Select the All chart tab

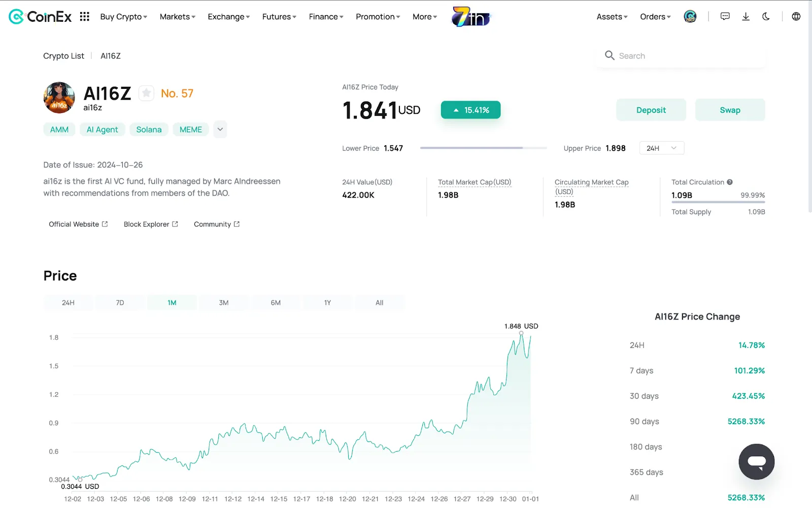coord(379,302)
